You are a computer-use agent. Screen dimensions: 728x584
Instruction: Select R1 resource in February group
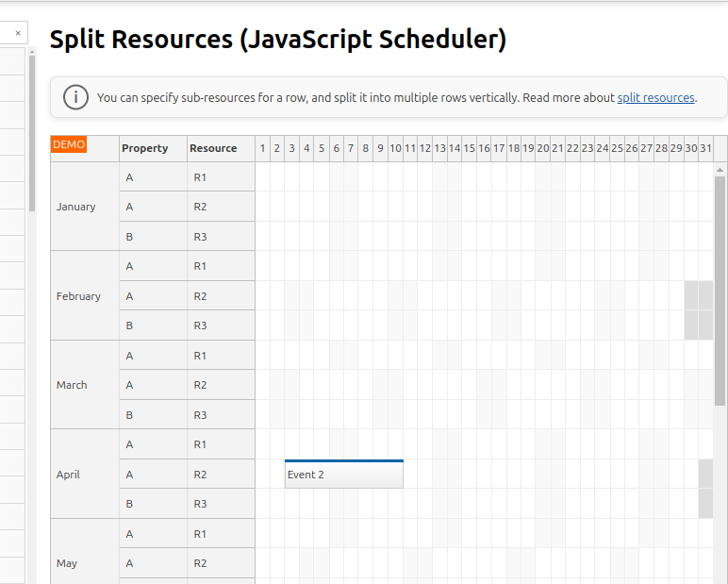pyautogui.click(x=221, y=266)
